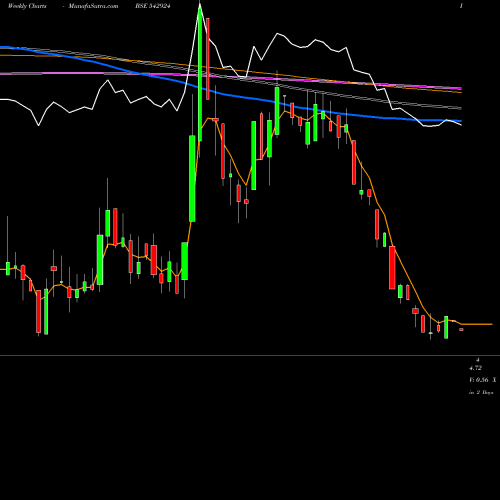Click the 'BSE 542924' symbol label
This screenshot has height=500, width=500.
coord(152,6)
